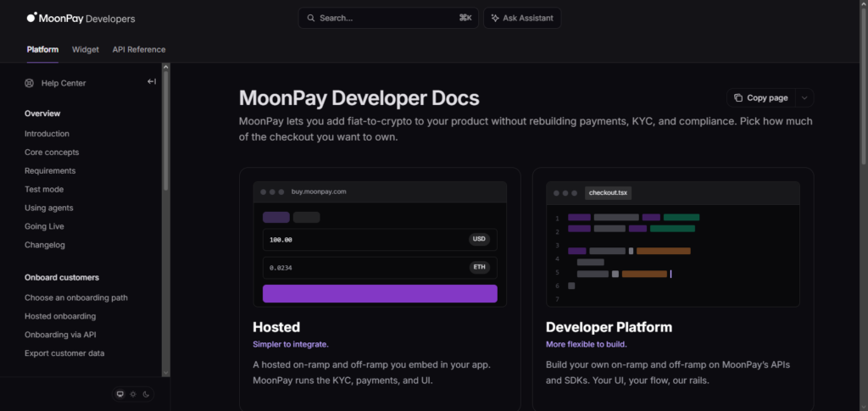Switch to the API Reference tab
868x411 pixels.
[139, 49]
